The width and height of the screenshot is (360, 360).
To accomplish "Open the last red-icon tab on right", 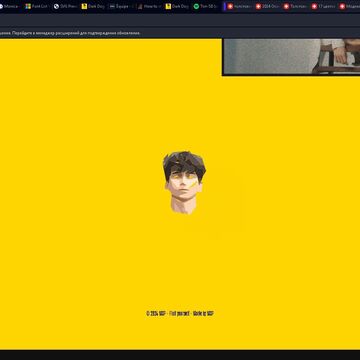I will (349, 6).
